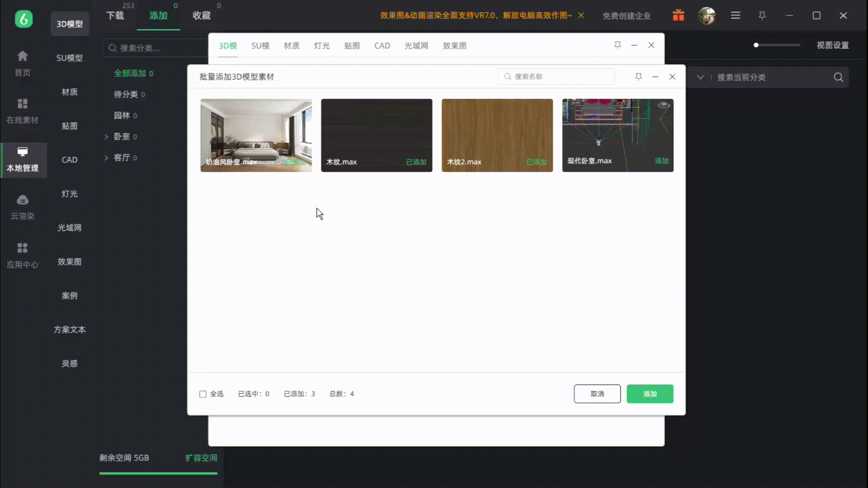This screenshot has width=868, height=488.
Task: Close the 批量添加3D模型素材 dialog
Action: (672, 77)
